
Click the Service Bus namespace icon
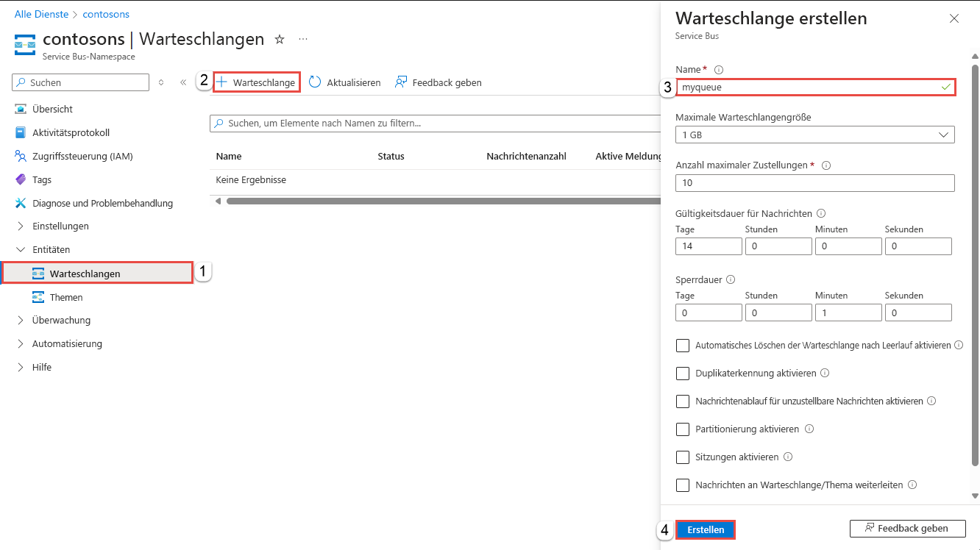(25, 44)
